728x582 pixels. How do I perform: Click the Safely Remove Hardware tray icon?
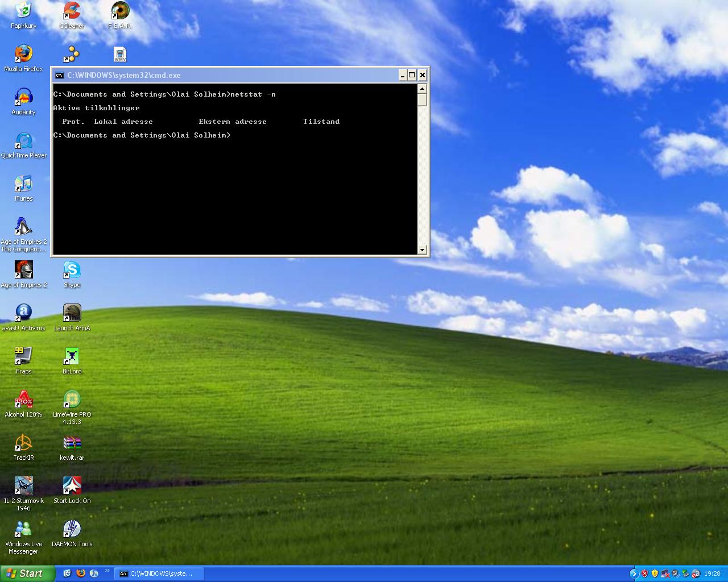(x=685, y=573)
